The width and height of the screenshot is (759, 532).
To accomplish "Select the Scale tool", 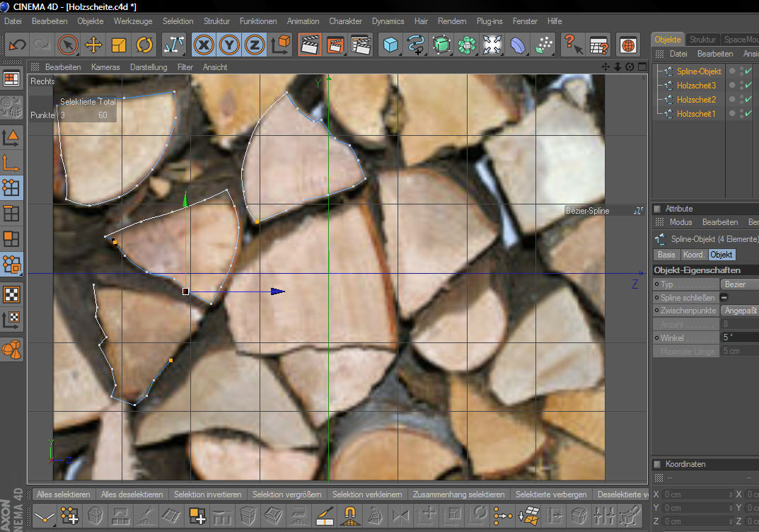I will tap(119, 45).
